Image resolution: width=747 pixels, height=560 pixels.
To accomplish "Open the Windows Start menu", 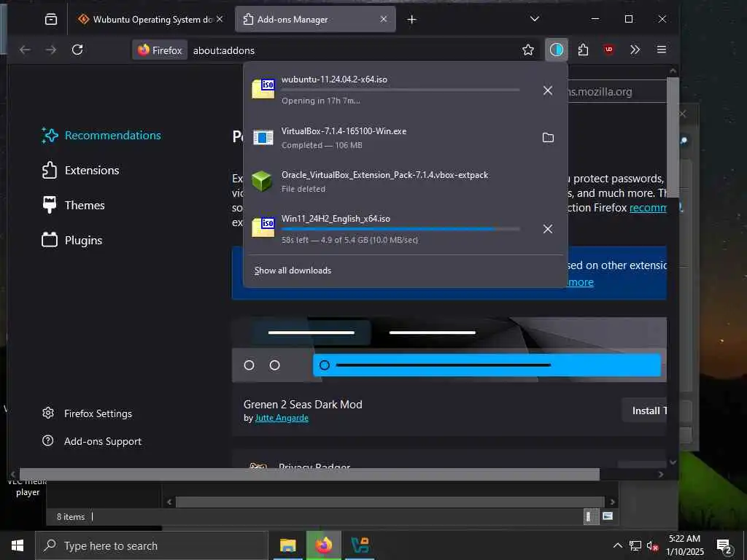I will click(18, 545).
